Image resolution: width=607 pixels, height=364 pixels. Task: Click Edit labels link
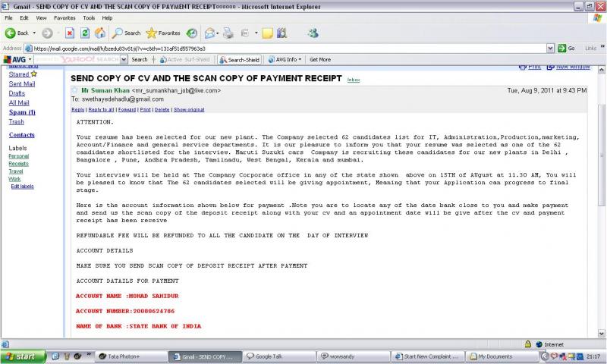pyautogui.click(x=22, y=187)
